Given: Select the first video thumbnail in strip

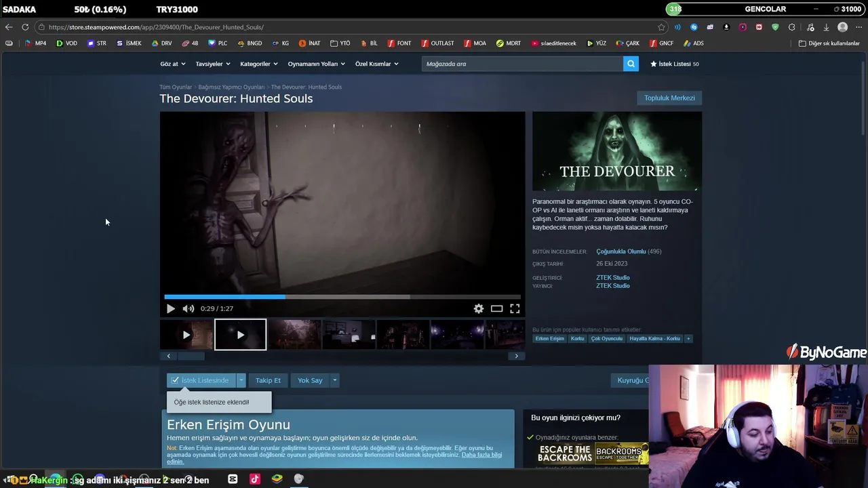Looking at the screenshot, I should coord(186,335).
